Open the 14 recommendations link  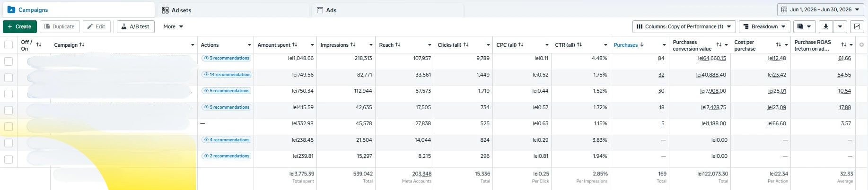pyautogui.click(x=227, y=75)
